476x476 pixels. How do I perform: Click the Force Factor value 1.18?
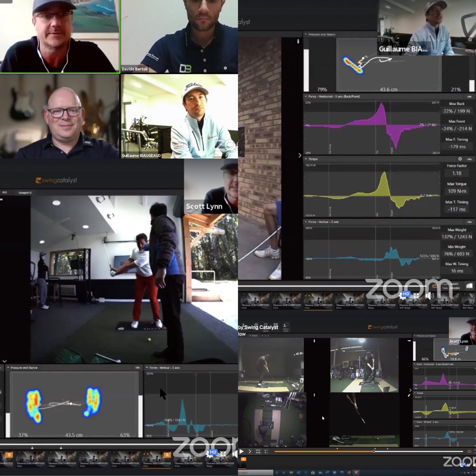click(x=457, y=173)
